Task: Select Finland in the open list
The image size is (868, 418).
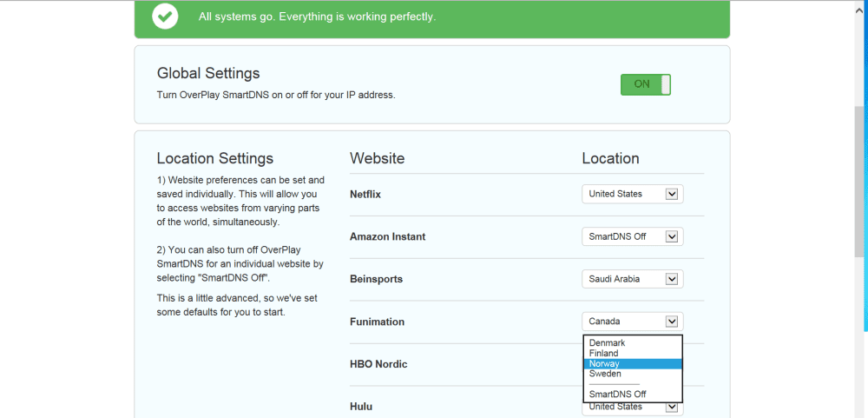Action: pyautogui.click(x=633, y=353)
